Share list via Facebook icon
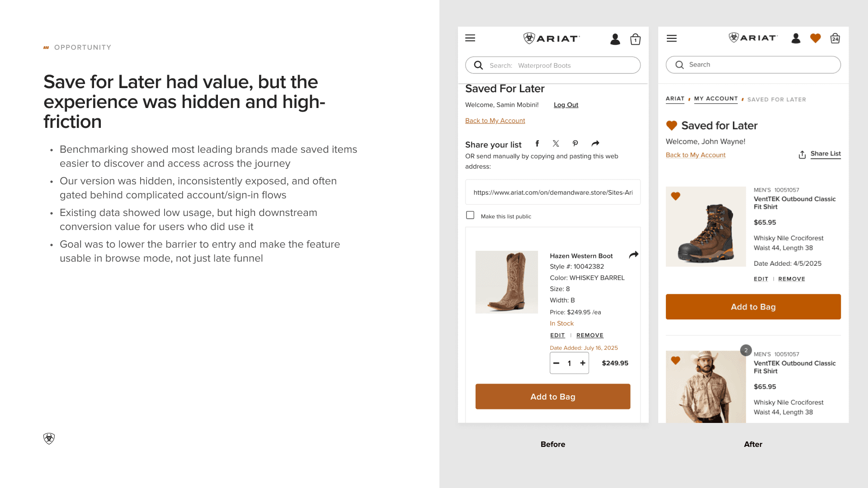 pyautogui.click(x=537, y=143)
